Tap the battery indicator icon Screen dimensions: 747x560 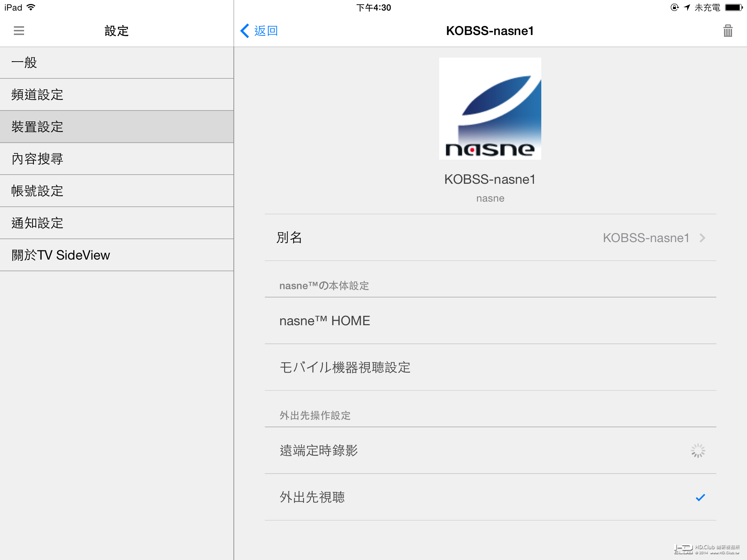tap(734, 7)
